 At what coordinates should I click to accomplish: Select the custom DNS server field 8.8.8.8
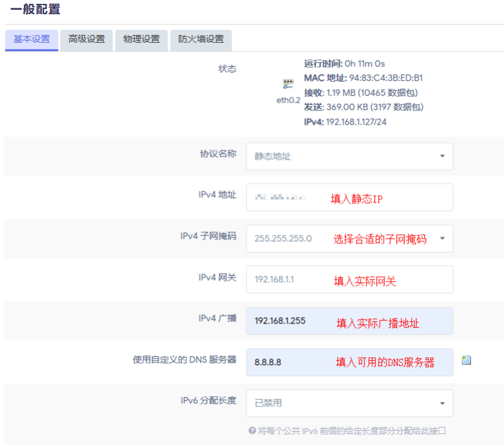point(349,362)
